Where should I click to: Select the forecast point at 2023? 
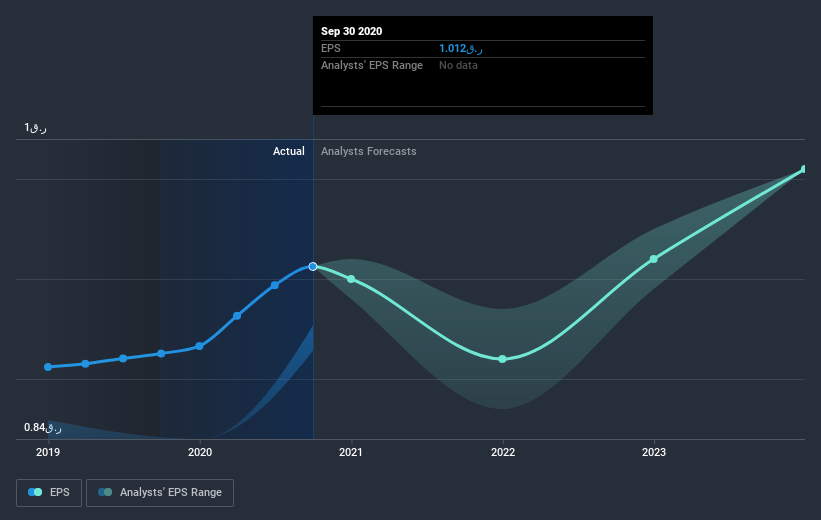[653, 259]
